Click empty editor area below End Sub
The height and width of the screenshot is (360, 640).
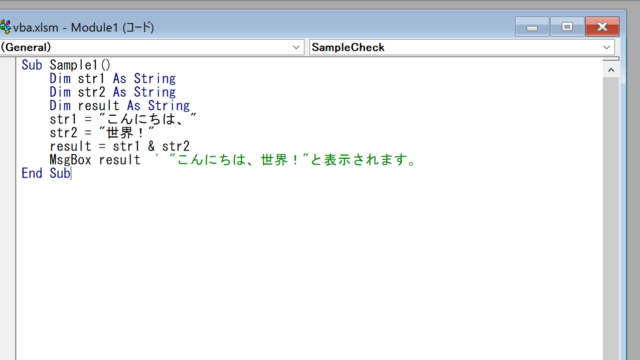[309, 269]
